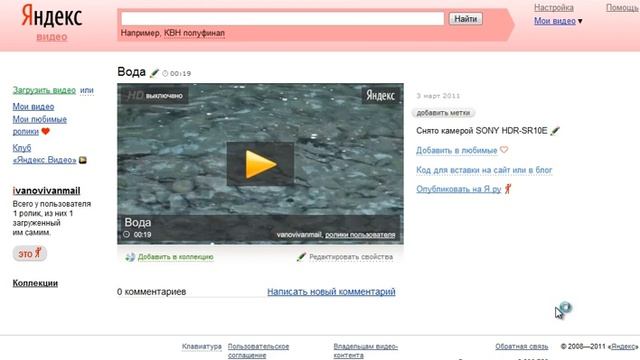
Task: Open Клавиатура footer link
Action: [x=202, y=347]
